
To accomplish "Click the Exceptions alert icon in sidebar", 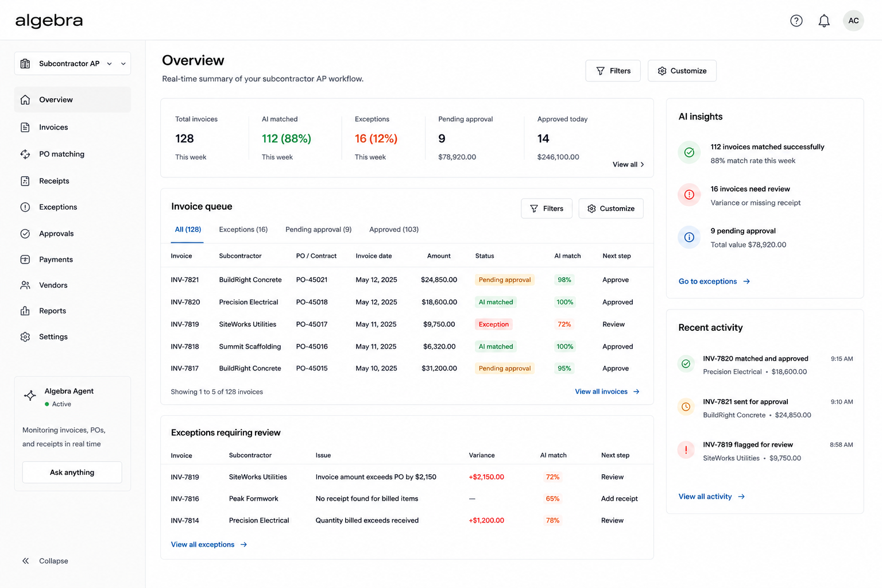I will (25, 207).
